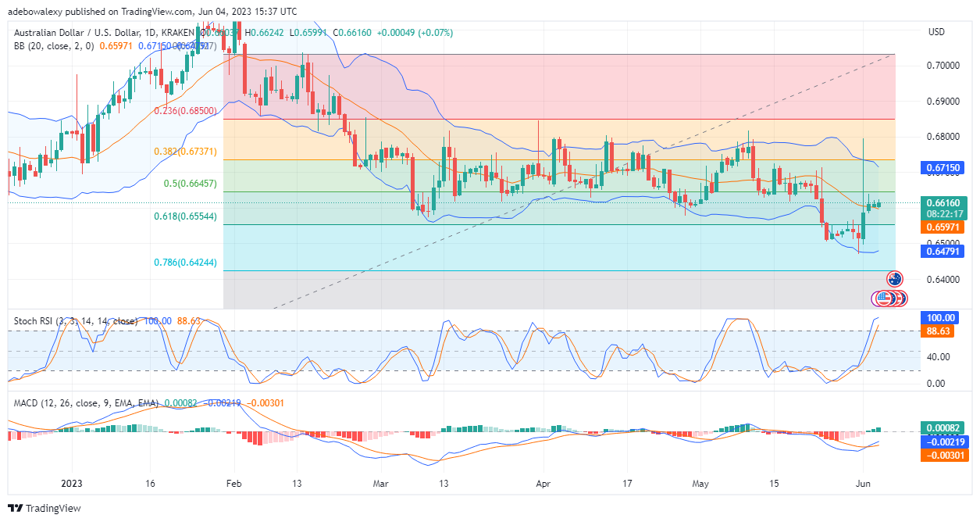Click the 0.00082 MACD histogram value tag
Image resolution: width=980 pixels, height=522 pixels.
pos(942,428)
